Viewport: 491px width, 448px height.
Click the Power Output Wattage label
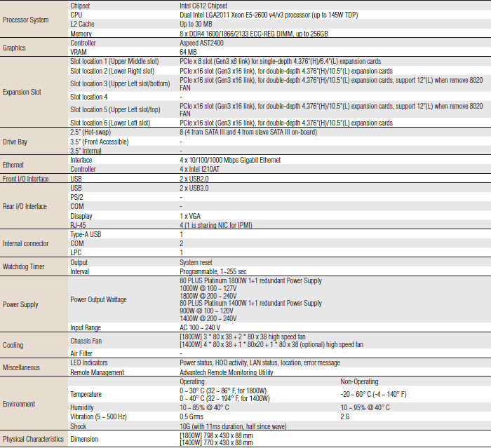tap(98, 299)
